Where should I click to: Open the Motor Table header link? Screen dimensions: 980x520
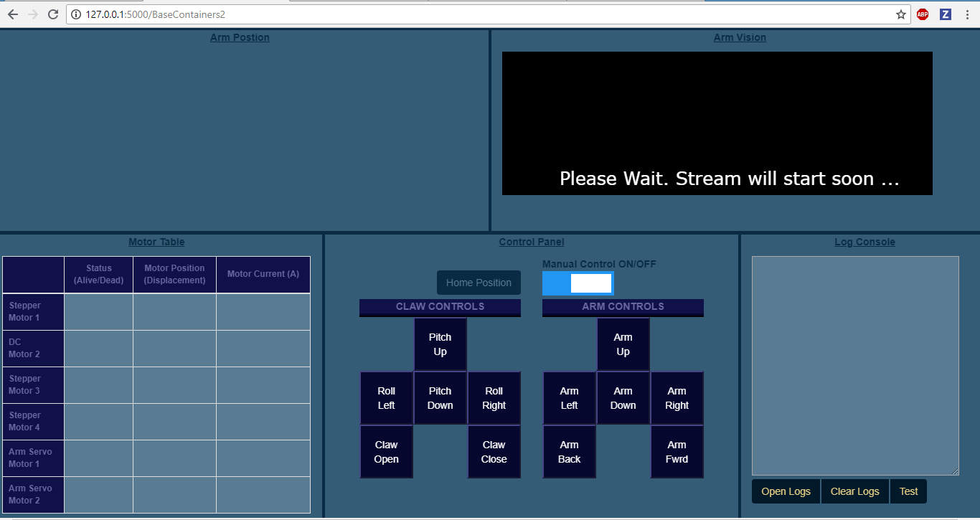(156, 242)
